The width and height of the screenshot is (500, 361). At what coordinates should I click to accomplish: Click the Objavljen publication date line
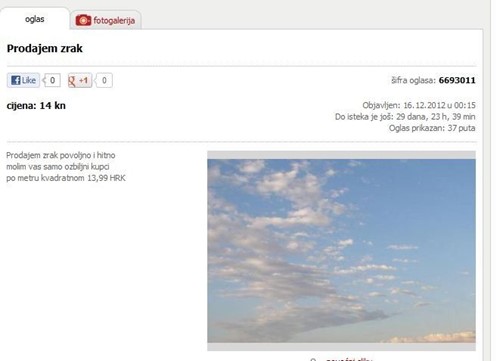(419, 105)
